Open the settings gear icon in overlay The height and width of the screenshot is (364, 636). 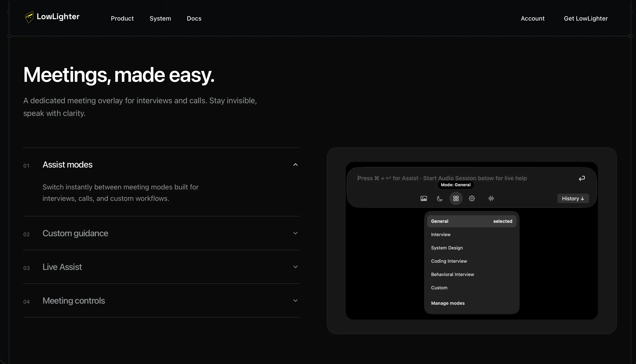click(472, 198)
